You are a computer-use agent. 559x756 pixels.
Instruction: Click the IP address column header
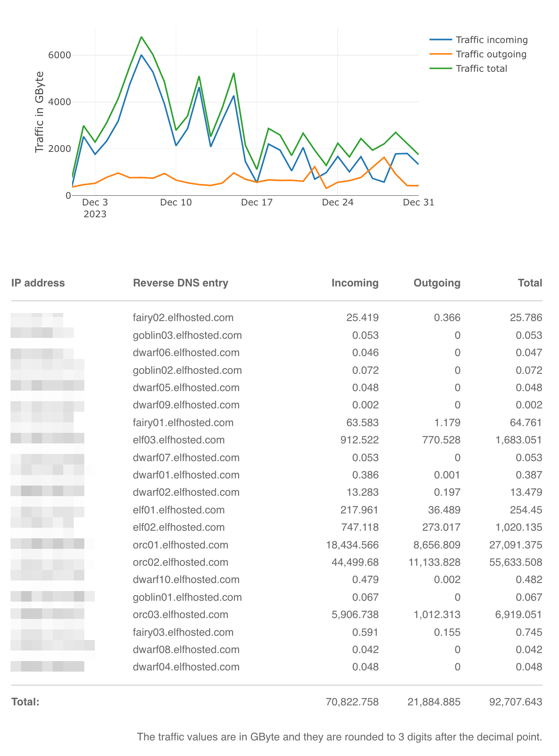(x=38, y=283)
